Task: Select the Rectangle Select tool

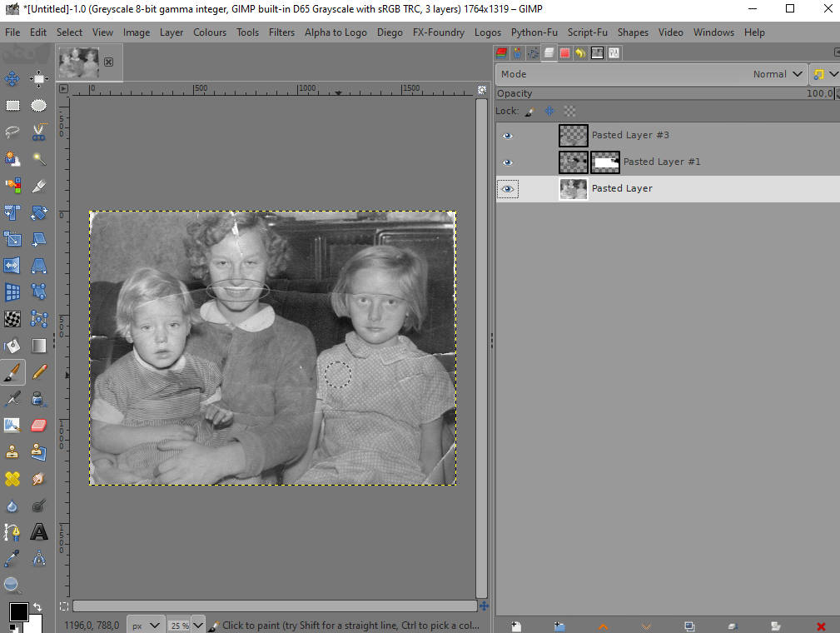Action: pyautogui.click(x=12, y=106)
